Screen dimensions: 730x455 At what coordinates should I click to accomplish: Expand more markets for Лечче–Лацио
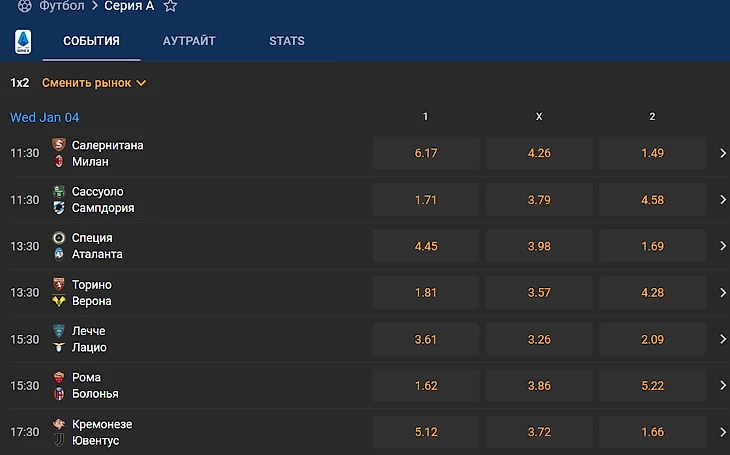[x=723, y=339]
